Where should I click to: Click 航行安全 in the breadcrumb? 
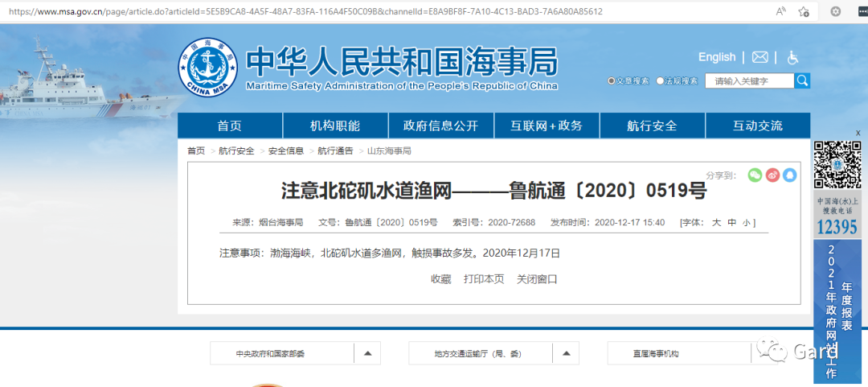(x=236, y=150)
